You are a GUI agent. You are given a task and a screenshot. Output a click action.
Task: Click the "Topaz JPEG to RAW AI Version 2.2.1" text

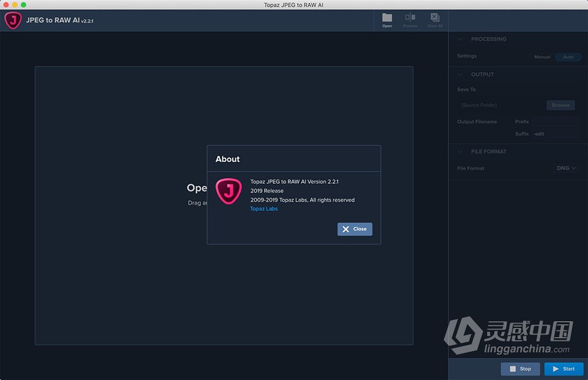coord(295,181)
